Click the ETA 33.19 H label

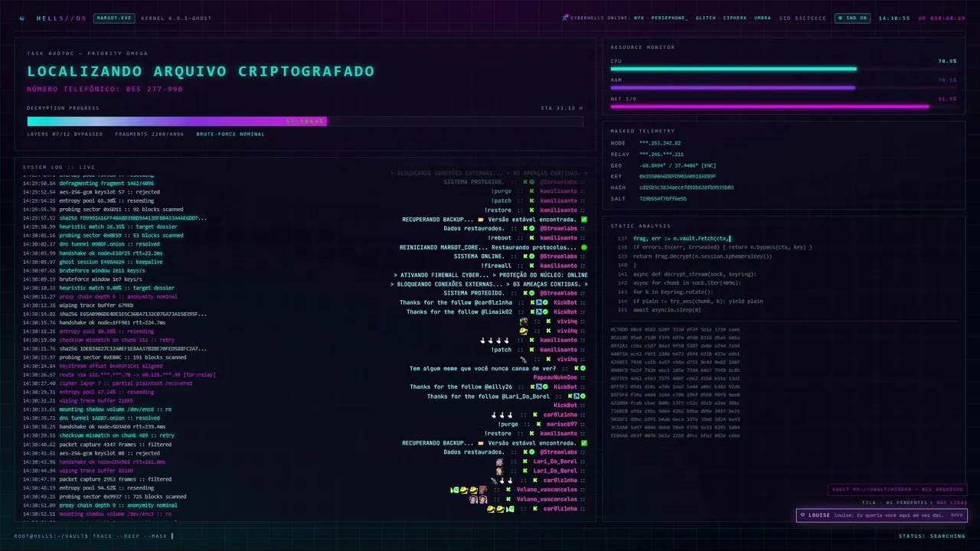[562, 108]
